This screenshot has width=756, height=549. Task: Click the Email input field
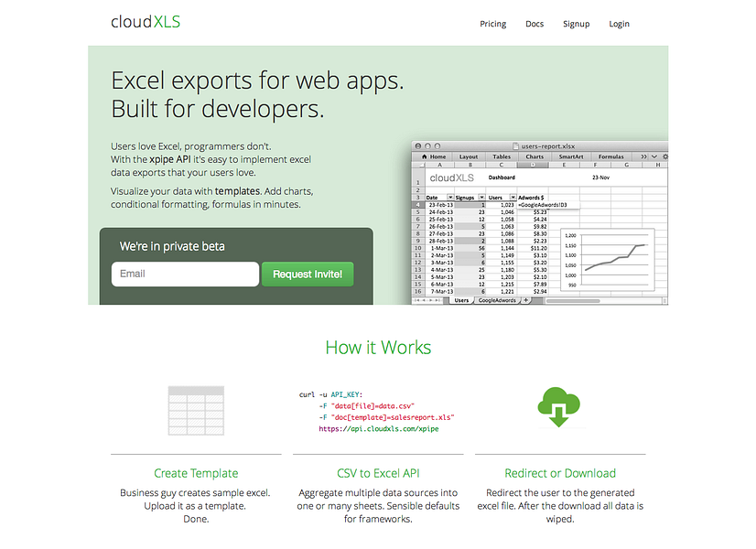(x=185, y=274)
